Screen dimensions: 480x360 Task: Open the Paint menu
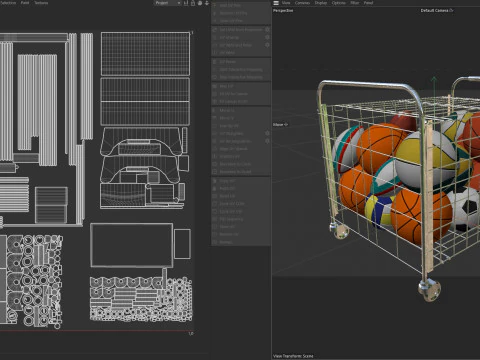point(25,3)
